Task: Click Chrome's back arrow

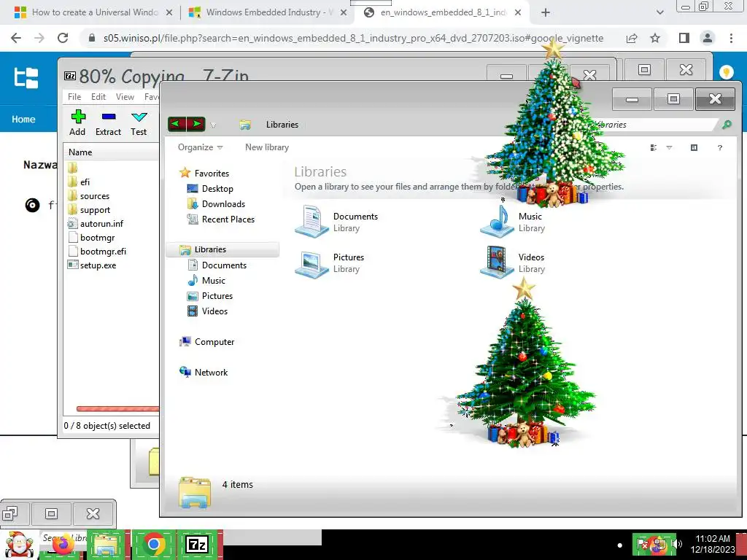Action: click(x=16, y=38)
